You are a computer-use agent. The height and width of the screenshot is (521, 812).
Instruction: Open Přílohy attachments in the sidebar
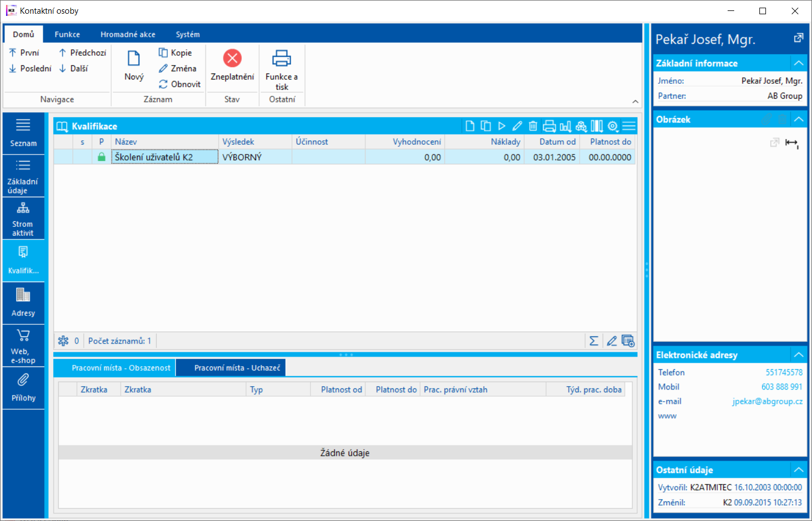[x=23, y=388]
